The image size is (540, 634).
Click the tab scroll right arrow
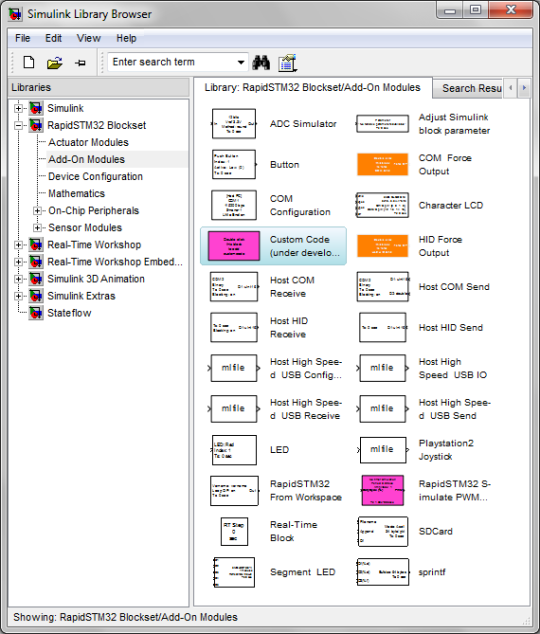[x=524, y=88]
